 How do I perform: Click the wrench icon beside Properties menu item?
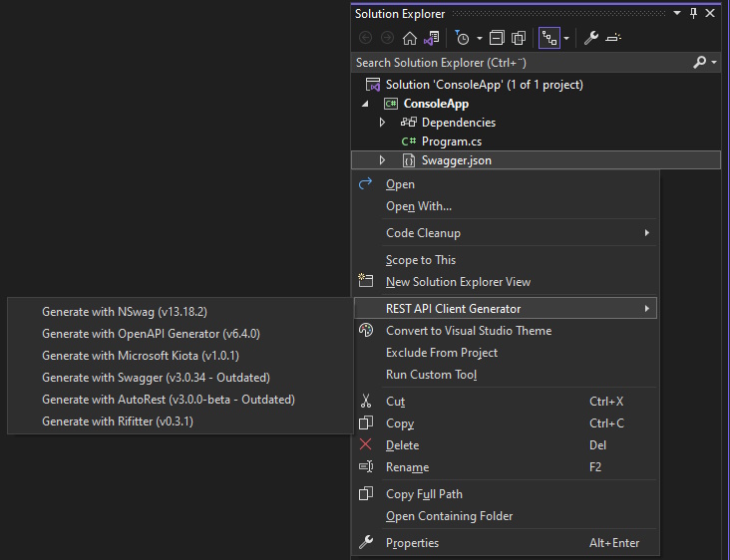click(366, 542)
